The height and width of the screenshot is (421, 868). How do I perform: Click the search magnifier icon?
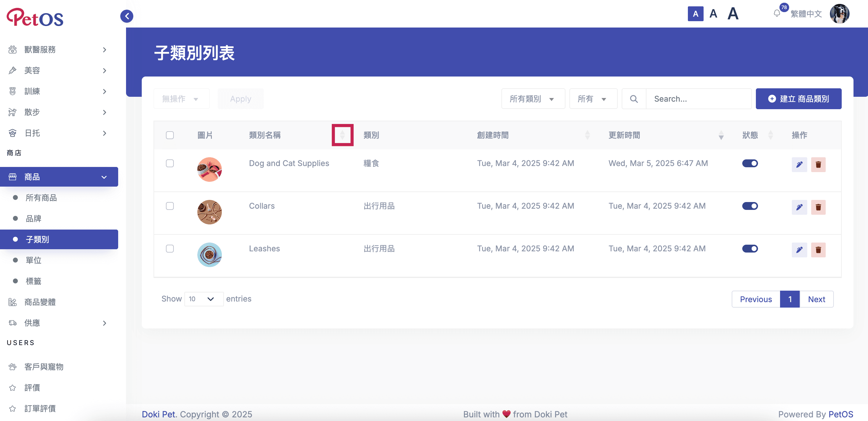tap(633, 99)
